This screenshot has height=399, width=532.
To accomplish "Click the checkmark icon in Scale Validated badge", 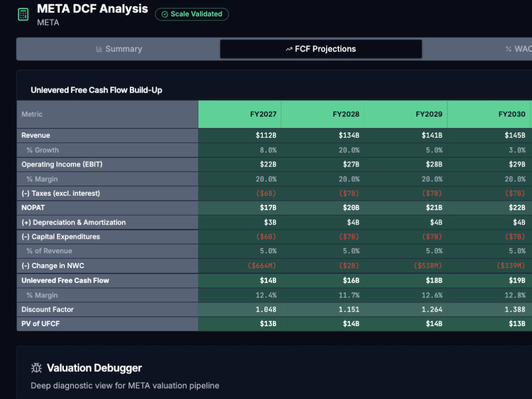I will (x=164, y=14).
